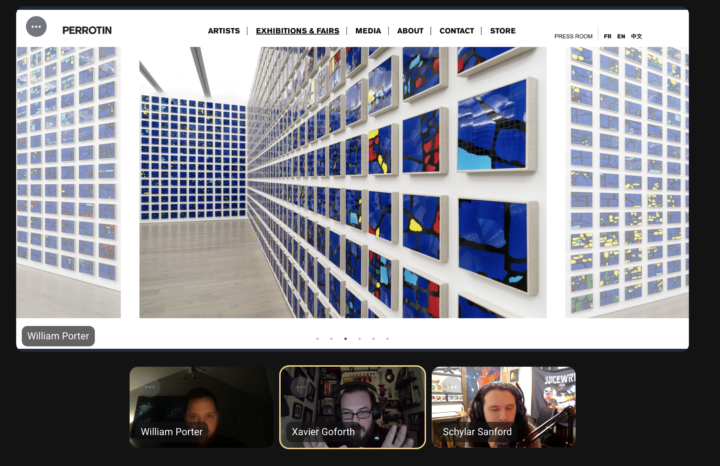Show the previous slide image on the left
This screenshot has width=720, height=466.
pos(68,182)
